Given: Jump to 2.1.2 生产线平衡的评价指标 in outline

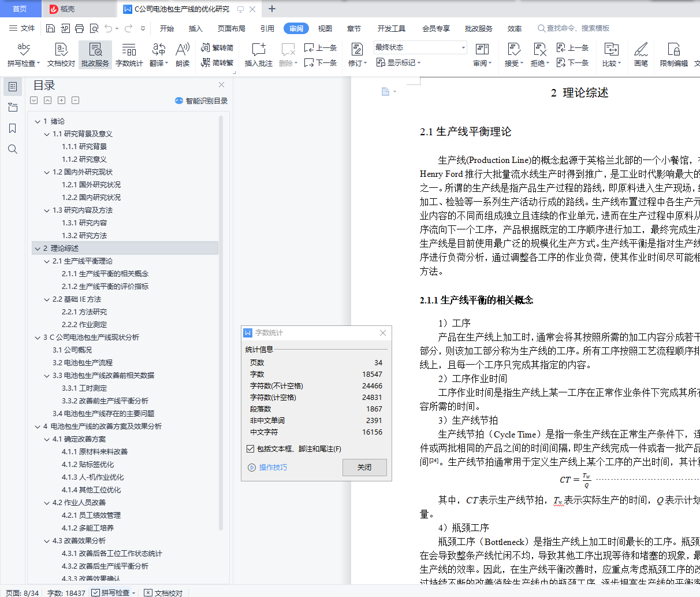Looking at the screenshot, I should click(x=105, y=287).
